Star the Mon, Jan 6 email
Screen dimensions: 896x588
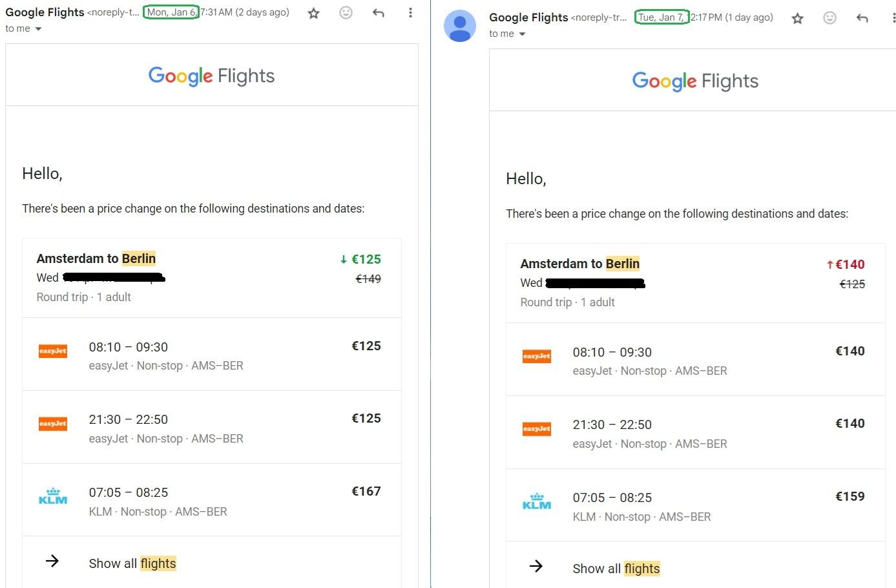point(313,13)
